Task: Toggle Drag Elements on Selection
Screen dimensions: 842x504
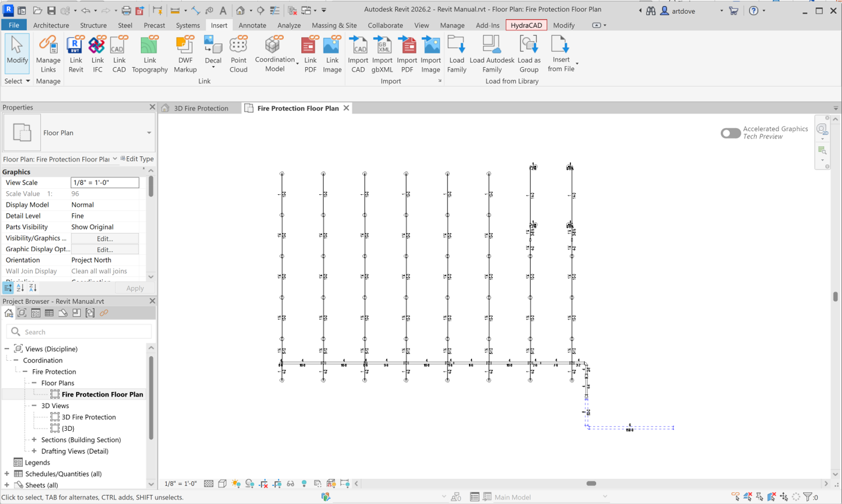Action: pos(784,497)
